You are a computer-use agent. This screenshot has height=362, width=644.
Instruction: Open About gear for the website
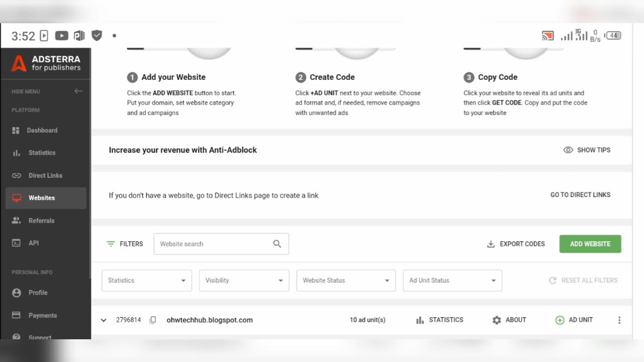pyautogui.click(x=509, y=320)
